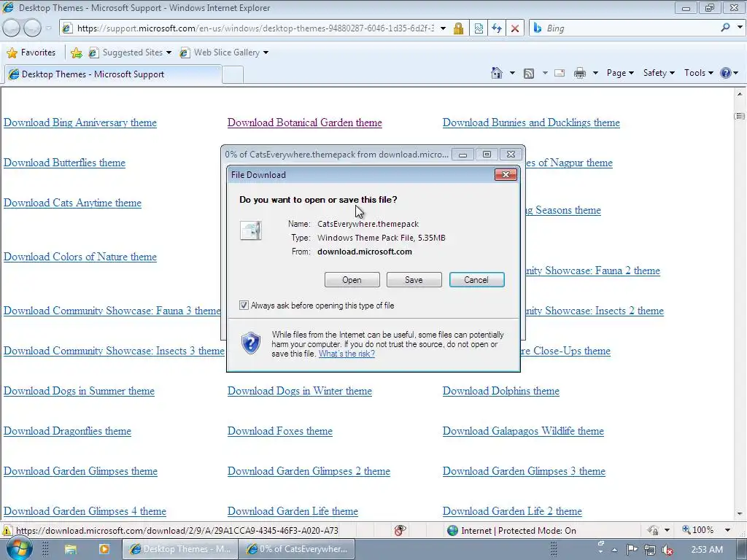Image resolution: width=747 pixels, height=560 pixels.
Task: Open the Safety menu
Action: 659,73
